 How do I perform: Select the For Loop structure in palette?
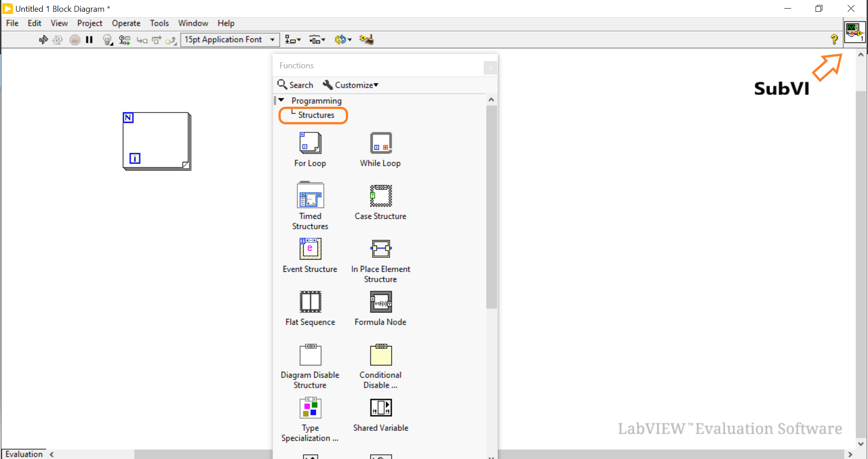tap(310, 143)
